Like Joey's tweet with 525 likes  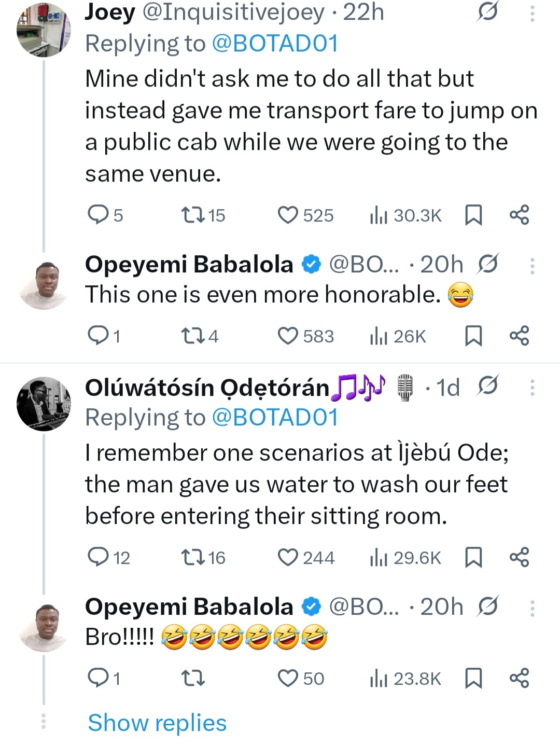[288, 215]
